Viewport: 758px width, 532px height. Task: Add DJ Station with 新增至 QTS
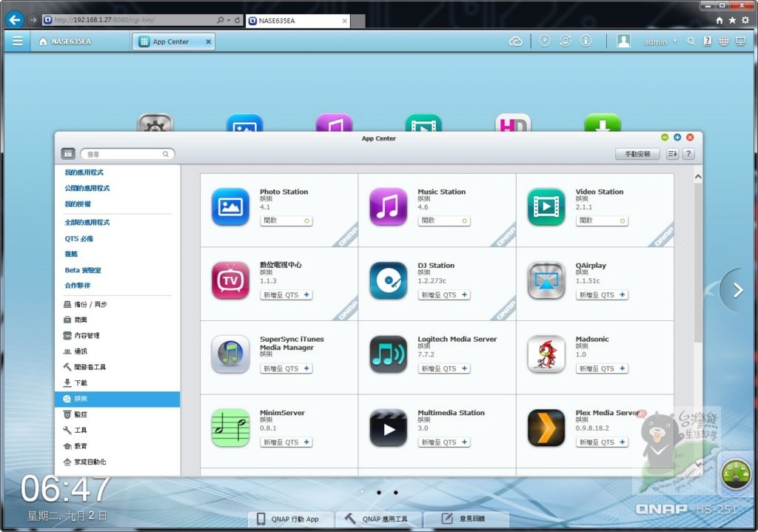click(444, 294)
